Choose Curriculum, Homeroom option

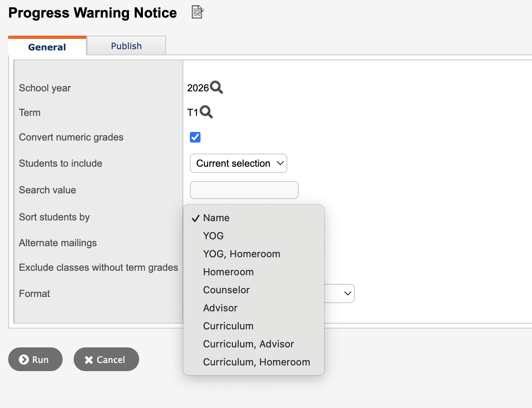[256, 362]
